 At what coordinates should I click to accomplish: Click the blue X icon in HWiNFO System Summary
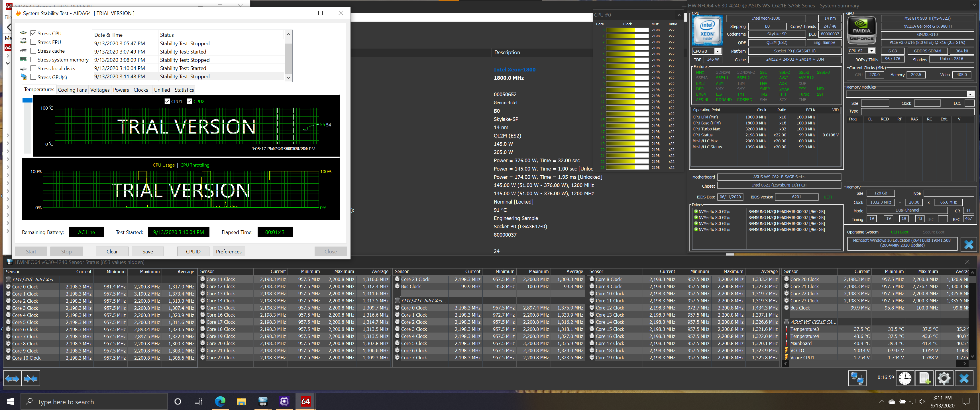click(x=969, y=244)
